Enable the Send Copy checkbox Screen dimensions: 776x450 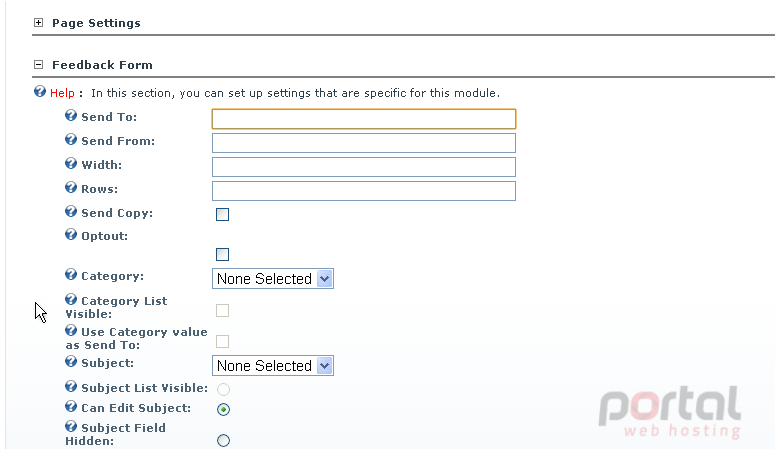(222, 214)
